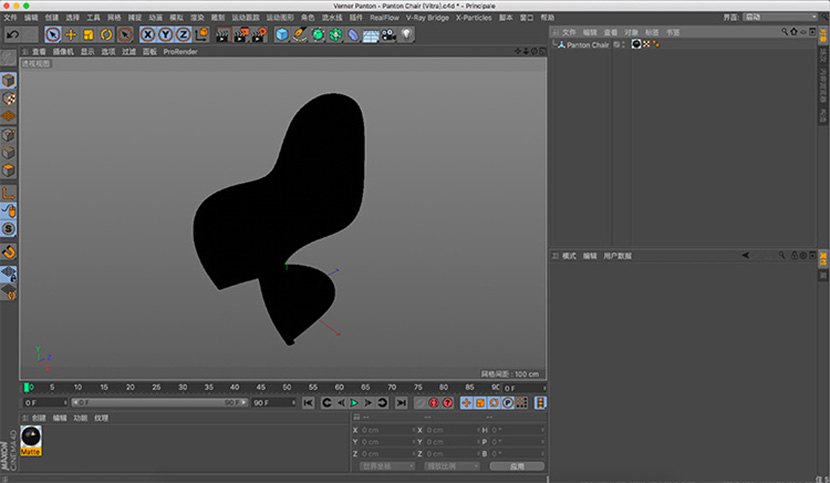The height and width of the screenshot is (483, 830).
Task: Open the X-Particles menu
Action: tap(474, 17)
